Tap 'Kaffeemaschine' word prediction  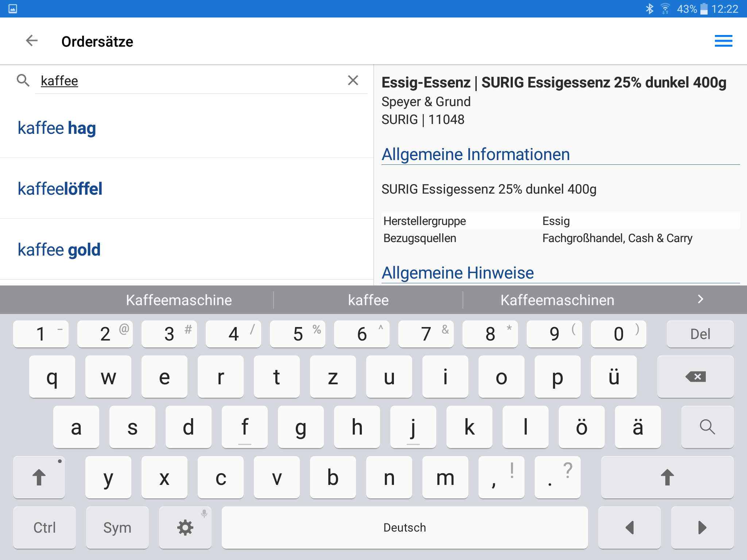click(179, 300)
